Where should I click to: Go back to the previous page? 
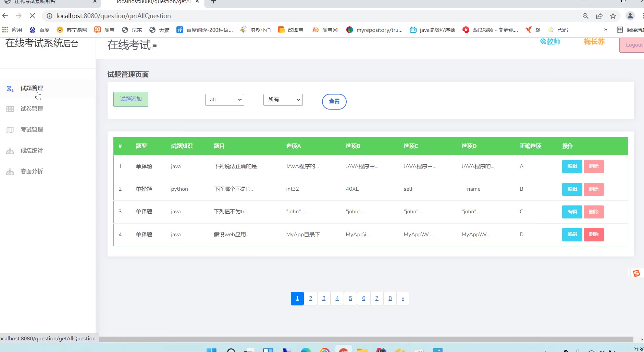(x=5, y=16)
